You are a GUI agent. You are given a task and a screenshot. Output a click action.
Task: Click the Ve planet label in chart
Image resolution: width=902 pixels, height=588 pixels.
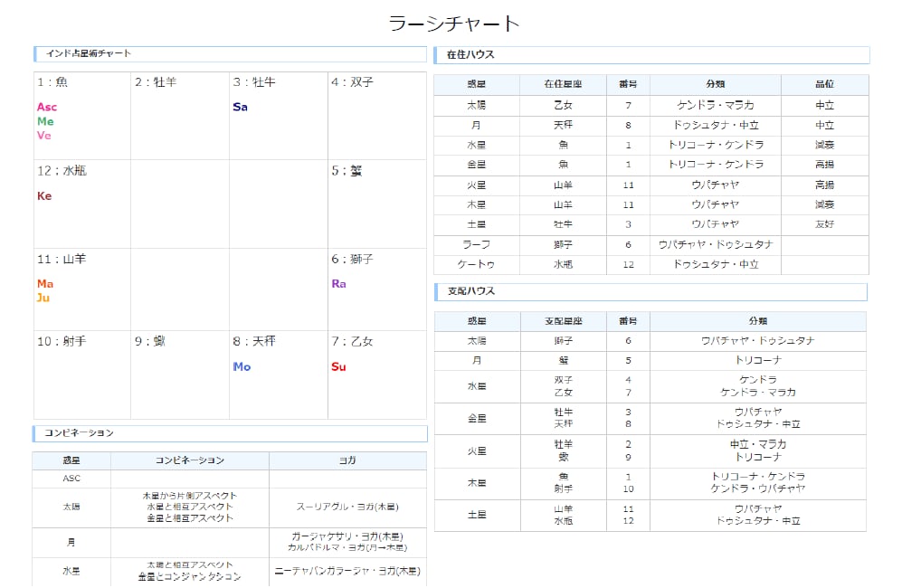[44, 135]
